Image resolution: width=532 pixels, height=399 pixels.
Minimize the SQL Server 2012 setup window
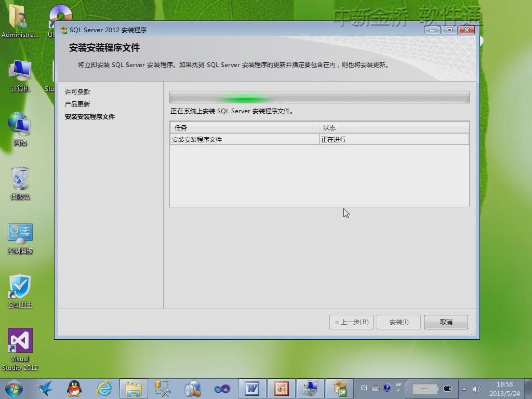click(x=432, y=30)
